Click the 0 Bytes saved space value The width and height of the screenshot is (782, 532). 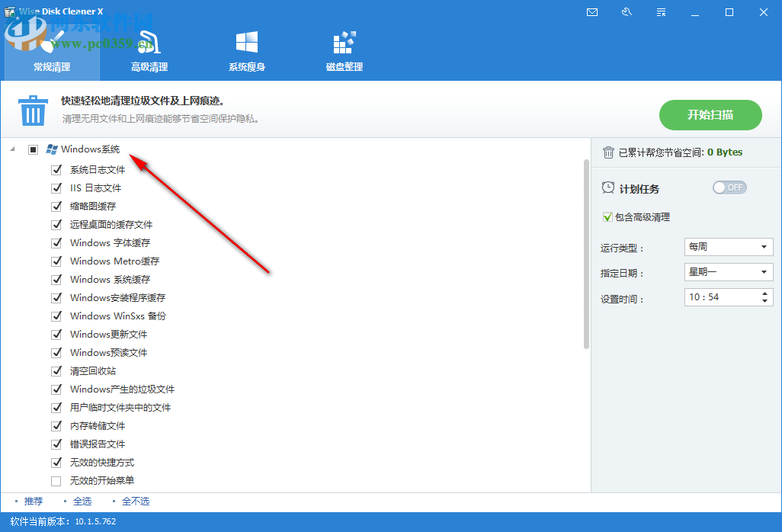coord(725,152)
